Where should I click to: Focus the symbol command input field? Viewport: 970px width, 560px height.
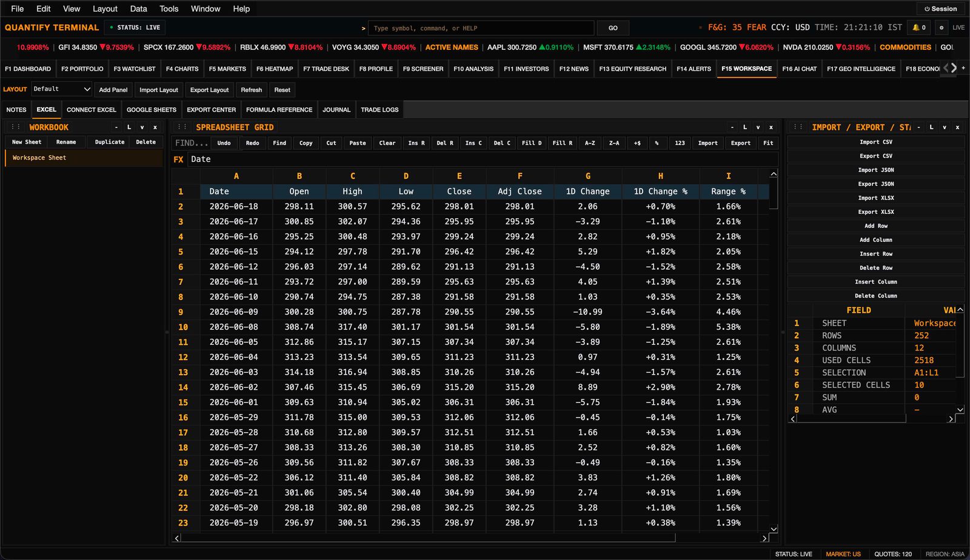(481, 28)
